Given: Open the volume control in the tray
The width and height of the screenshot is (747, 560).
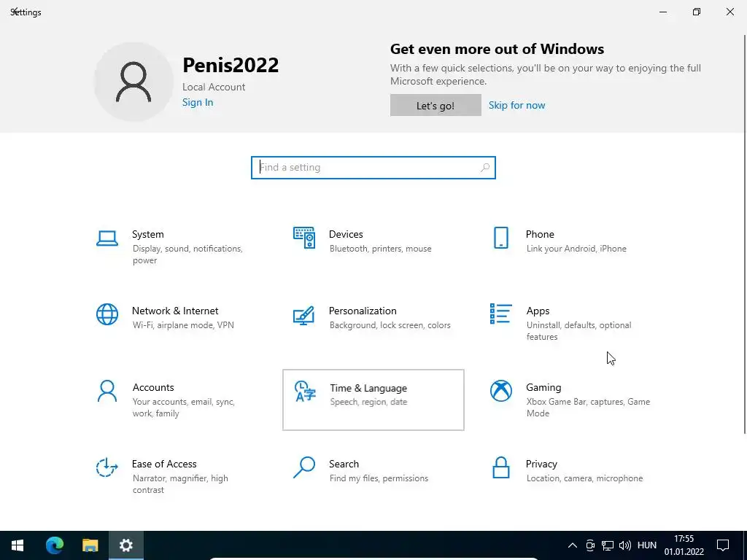Looking at the screenshot, I should pos(625,545).
